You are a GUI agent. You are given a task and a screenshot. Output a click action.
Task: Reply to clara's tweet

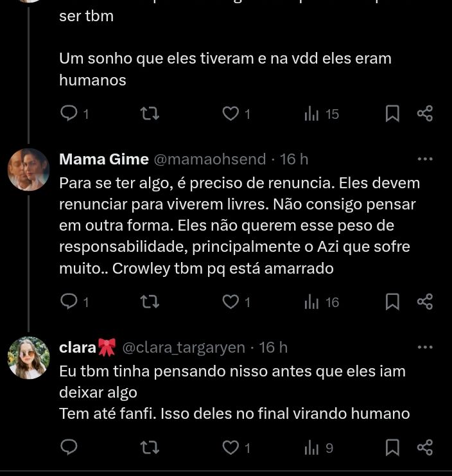[x=69, y=447]
